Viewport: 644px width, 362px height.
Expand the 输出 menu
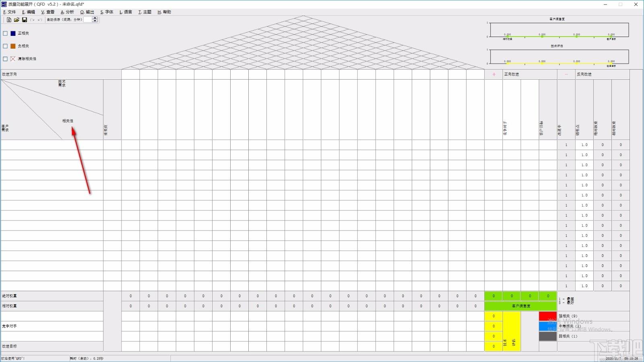(x=87, y=12)
